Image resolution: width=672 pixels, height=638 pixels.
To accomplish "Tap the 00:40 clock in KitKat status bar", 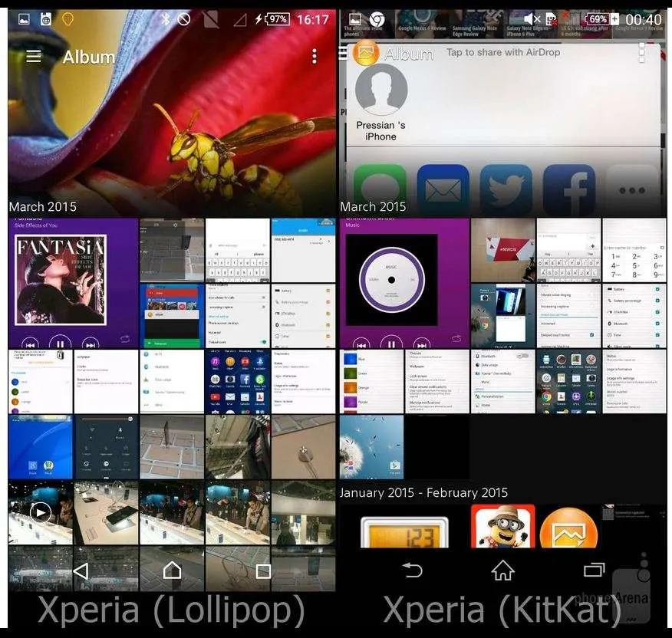I will click(644, 20).
